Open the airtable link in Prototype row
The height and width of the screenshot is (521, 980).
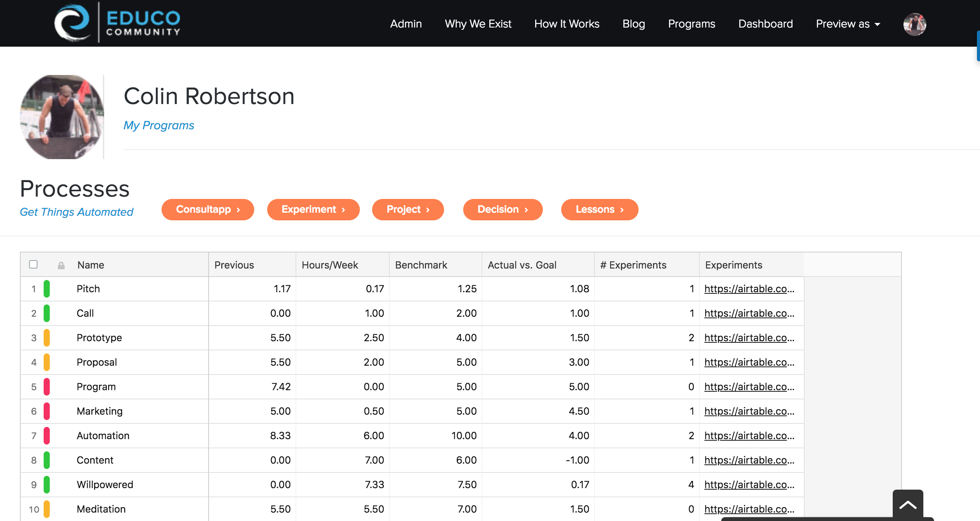[x=749, y=338]
